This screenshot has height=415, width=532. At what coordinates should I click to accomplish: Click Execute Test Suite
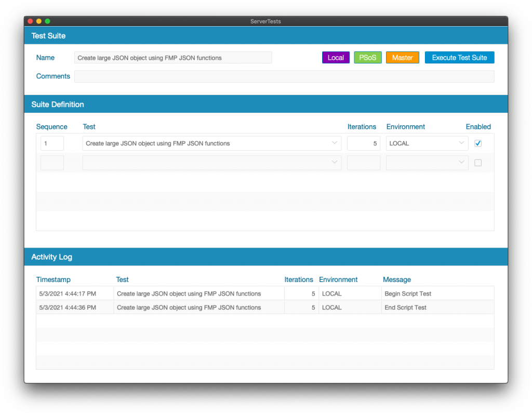(459, 57)
